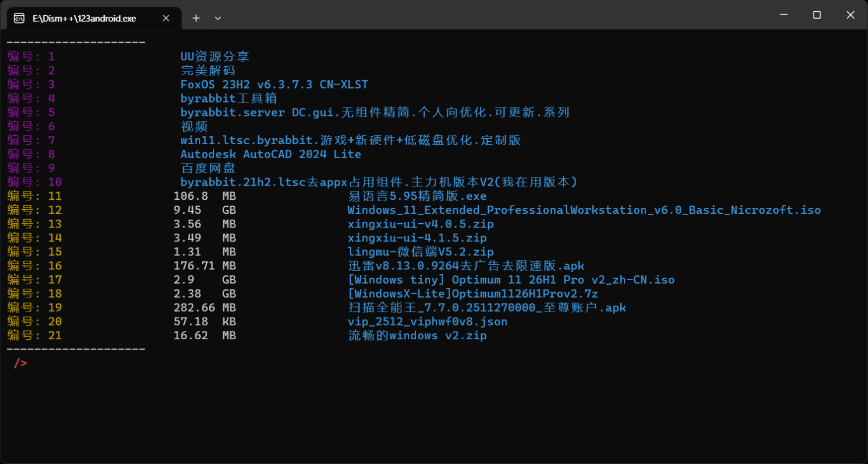Select the Optimum 11 26H1 Pro iso entry
868x464 pixels.
(x=510, y=280)
